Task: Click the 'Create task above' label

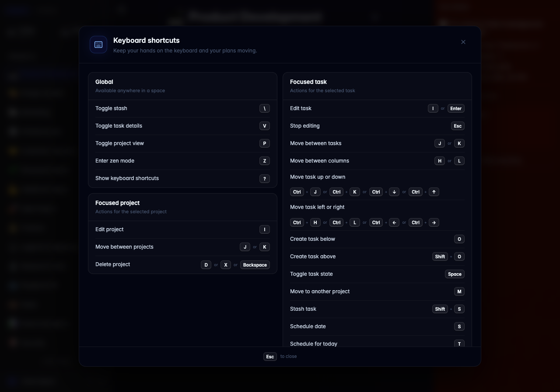Action: click(313, 257)
